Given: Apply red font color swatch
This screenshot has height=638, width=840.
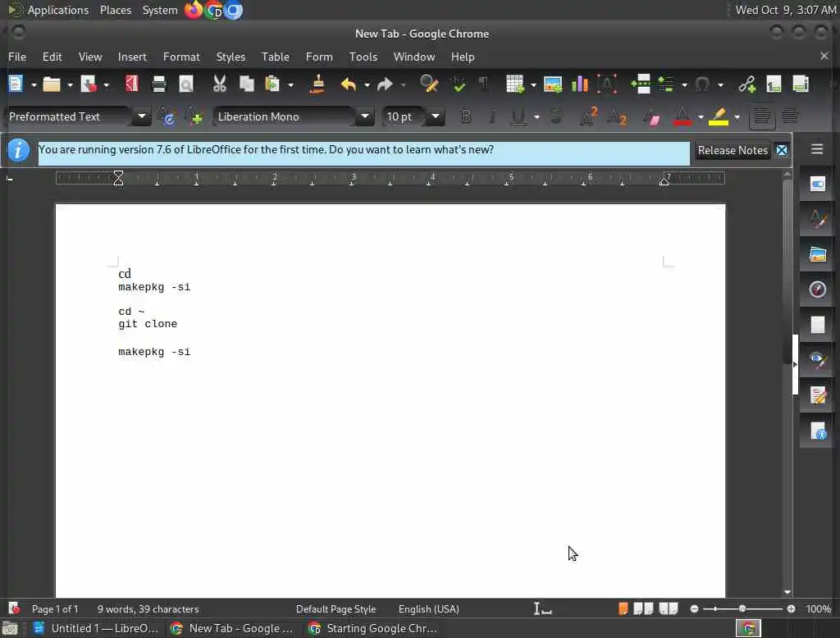Looking at the screenshot, I should (x=682, y=116).
